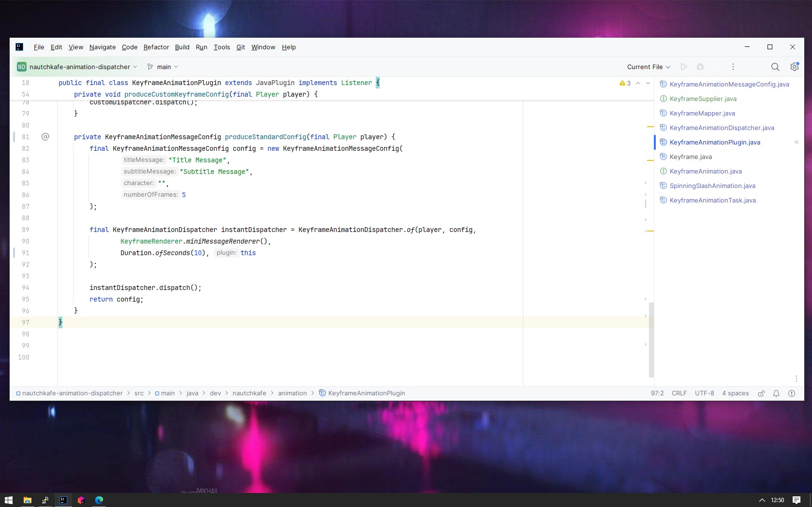Open the Help menu
The height and width of the screenshot is (507, 812).
coord(289,47)
